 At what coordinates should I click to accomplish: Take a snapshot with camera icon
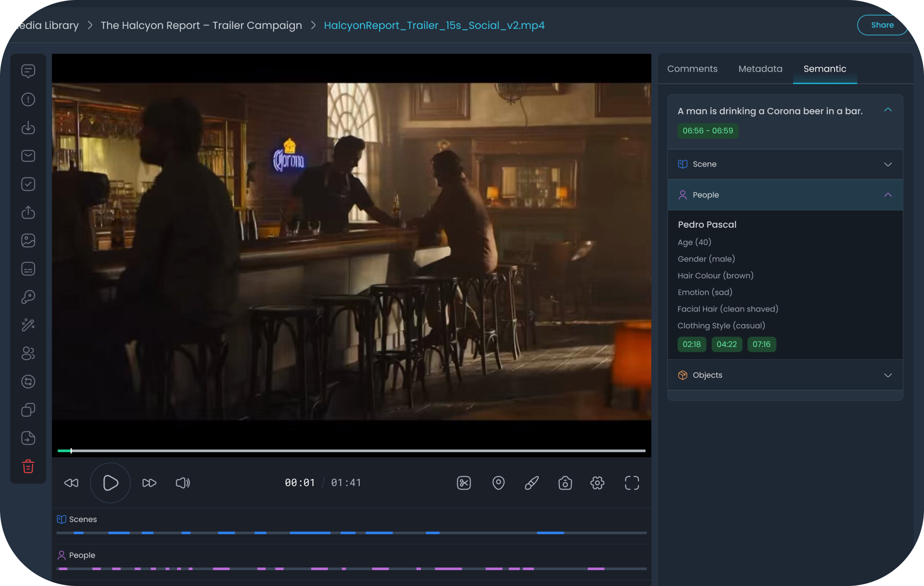(565, 483)
